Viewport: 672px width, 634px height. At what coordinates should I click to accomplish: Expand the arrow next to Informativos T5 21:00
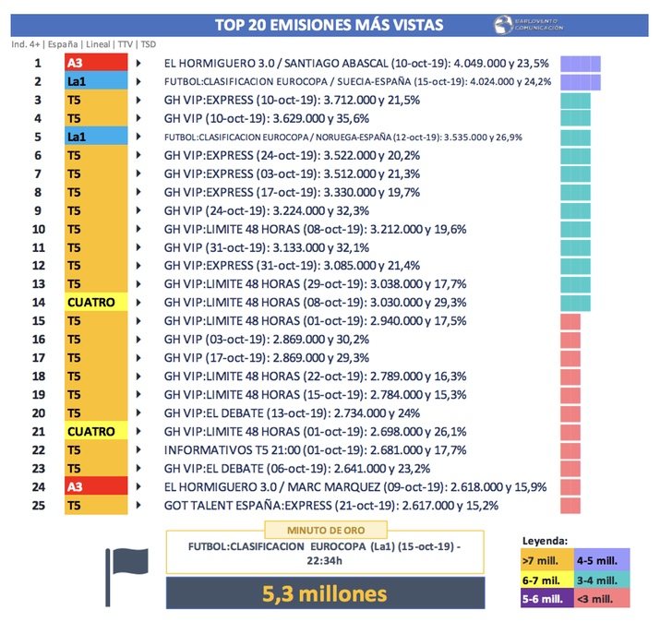coord(138,449)
